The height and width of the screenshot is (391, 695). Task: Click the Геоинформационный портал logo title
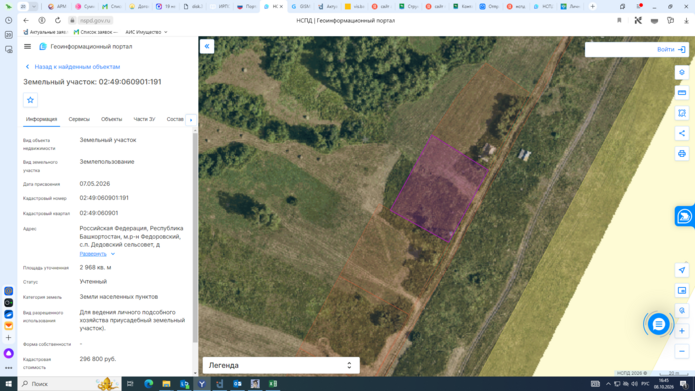pyautogui.click(x=86, y=47)
